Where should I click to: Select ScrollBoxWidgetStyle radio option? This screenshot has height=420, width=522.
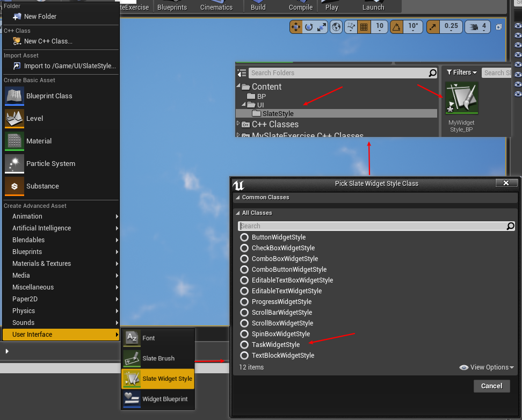tap(244, 323)
